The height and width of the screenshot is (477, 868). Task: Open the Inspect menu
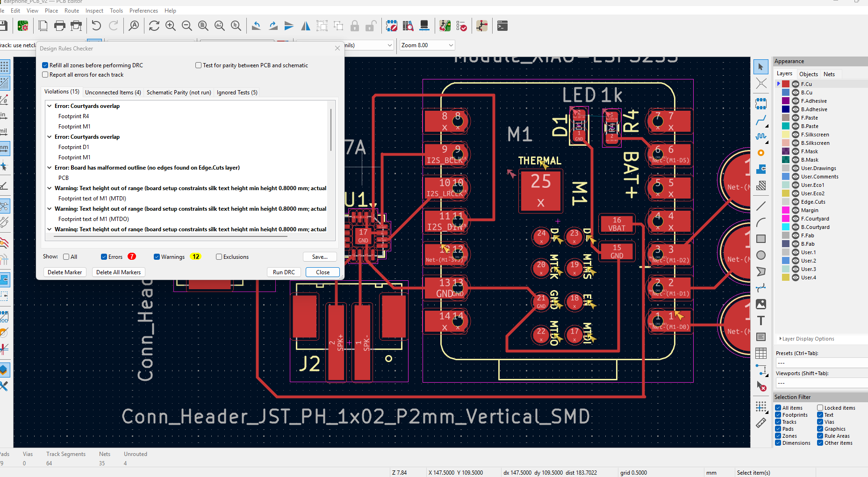tap(94, 11)
